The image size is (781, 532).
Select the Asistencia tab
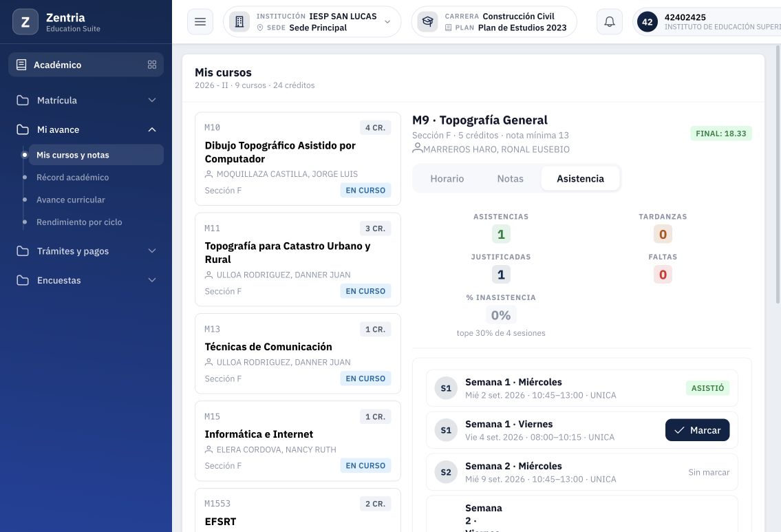[580, 178]
